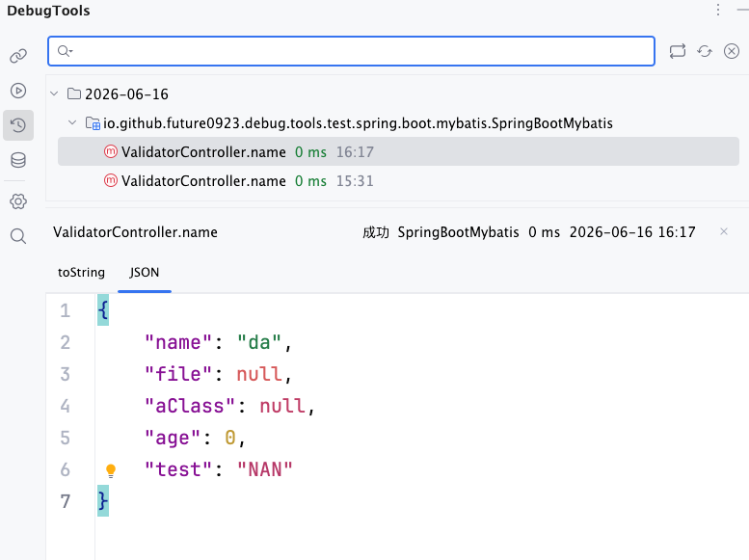Viewport: 749px width, 560px height.
Task: Click the SpringBootMybatis label in result header
Action: pyautogui.click(x=458, y=232)
